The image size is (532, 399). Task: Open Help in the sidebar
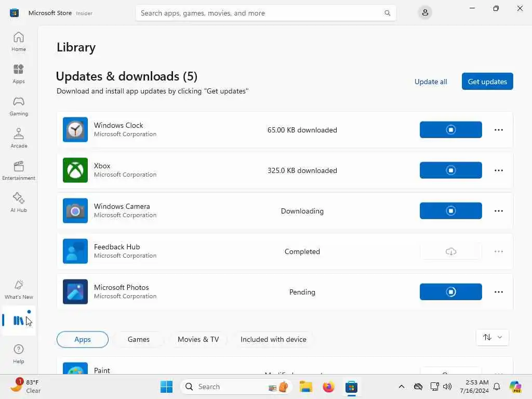pos(19,354)
